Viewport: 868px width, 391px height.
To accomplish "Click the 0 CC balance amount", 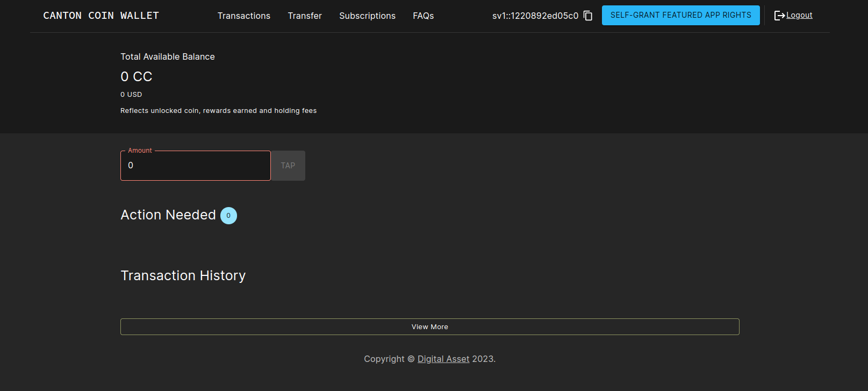I will [x=137, y=77].
